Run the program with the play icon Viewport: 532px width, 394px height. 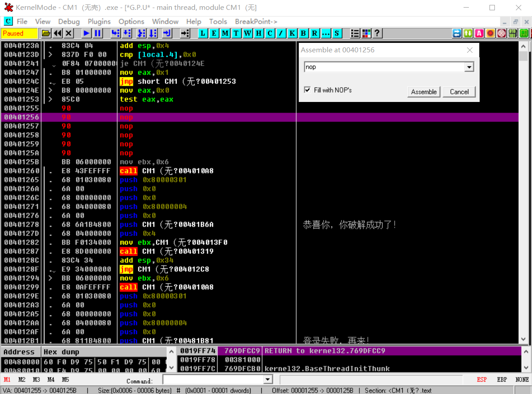(86, 33)
